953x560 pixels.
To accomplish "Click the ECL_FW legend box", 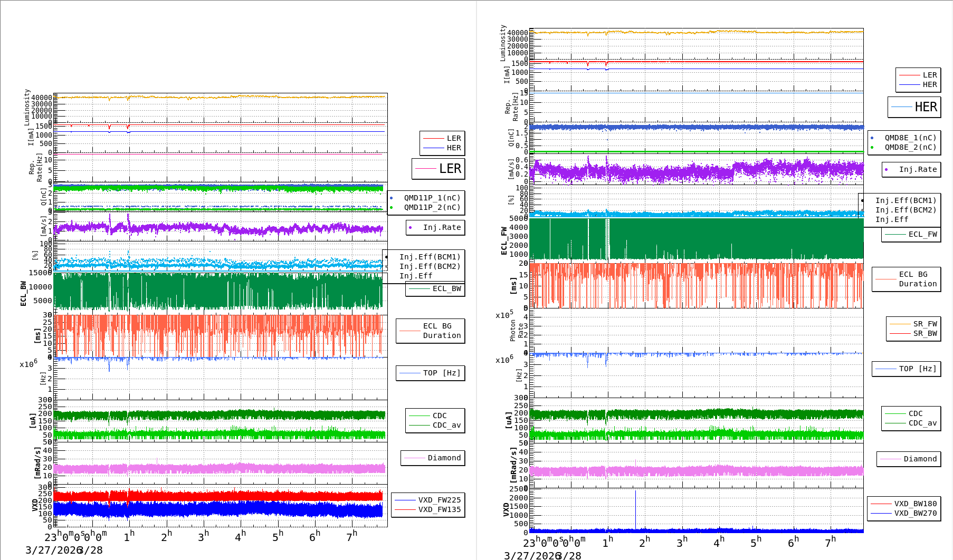I will (911, 235).
